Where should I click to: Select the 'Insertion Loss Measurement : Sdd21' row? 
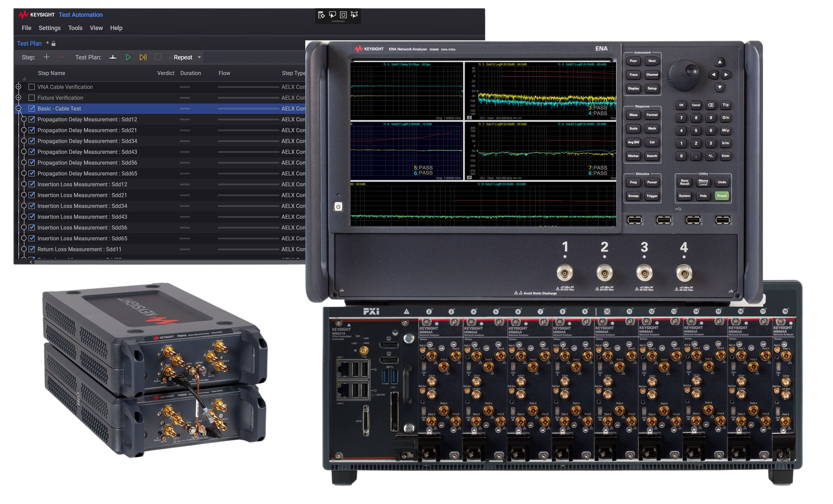click(160, 195)
